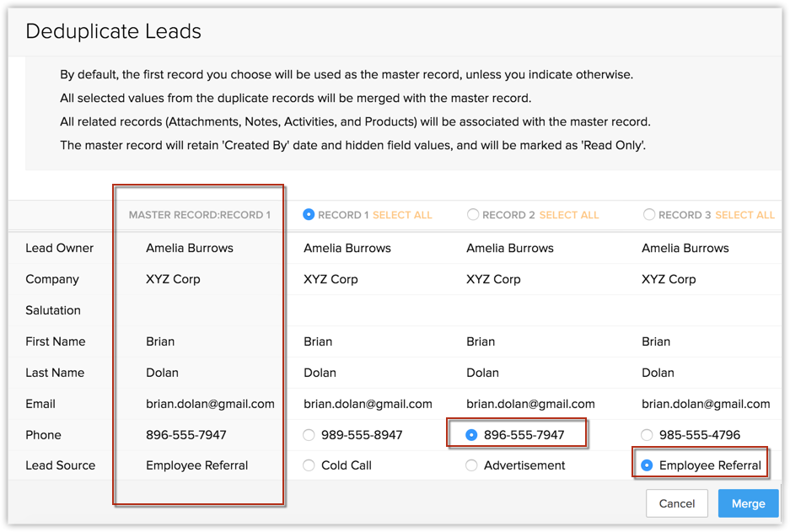Pick phone 896-555-7947 from Record 2

coord(471,435)
